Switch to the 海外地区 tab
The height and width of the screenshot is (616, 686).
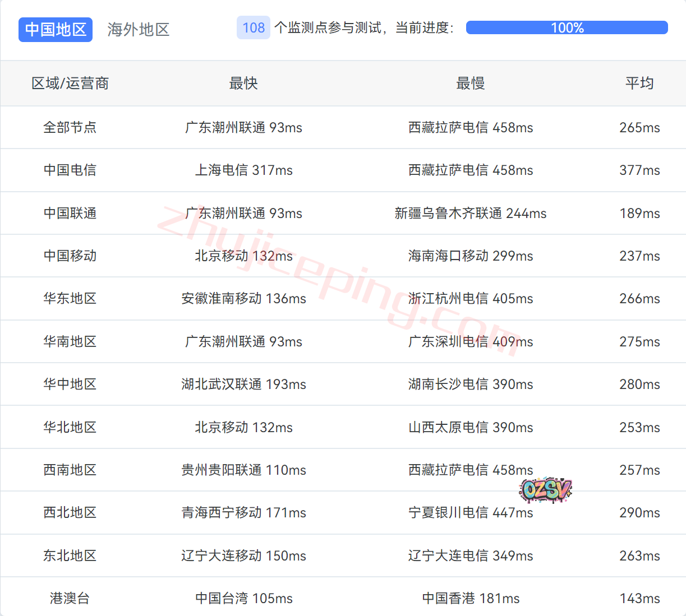(139, 30)
